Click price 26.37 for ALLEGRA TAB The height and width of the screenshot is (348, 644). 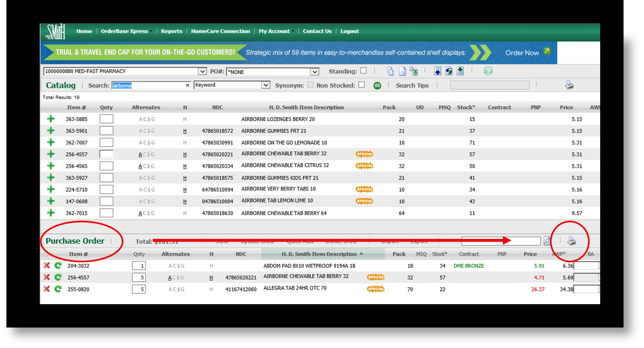(x=538, y=289)
